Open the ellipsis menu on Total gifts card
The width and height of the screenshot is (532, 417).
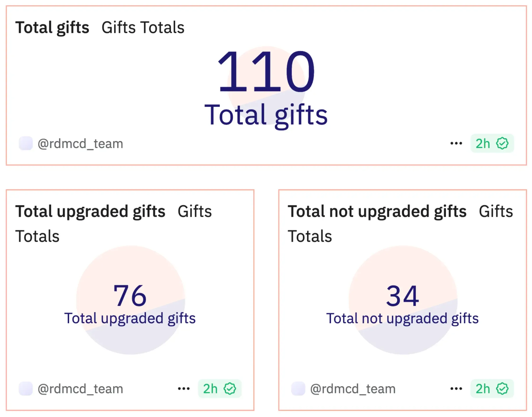tap(456, 144)
